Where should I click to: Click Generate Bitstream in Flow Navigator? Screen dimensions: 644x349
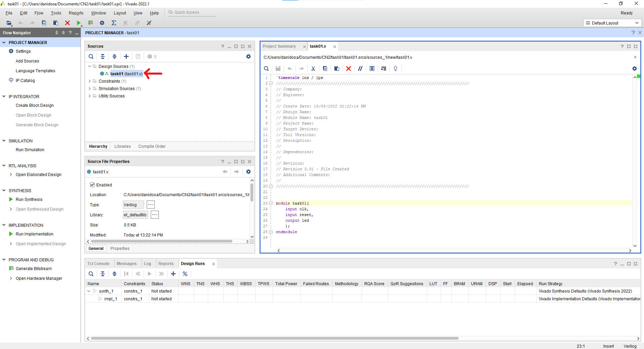[34, 269]
